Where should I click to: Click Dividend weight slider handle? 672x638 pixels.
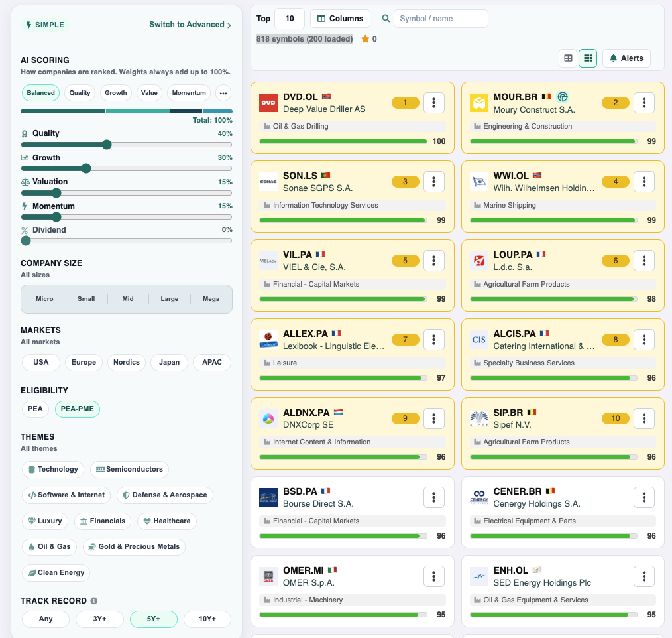coord(26,241)
